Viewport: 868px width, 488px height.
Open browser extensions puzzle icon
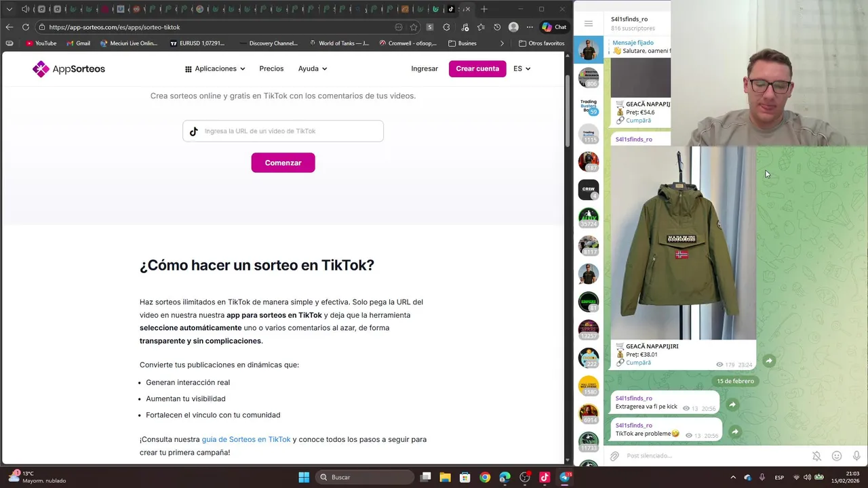pyautogui.click(x=446, y=27)
